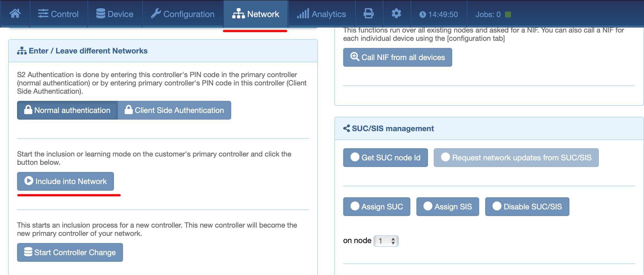This screenshot has height=275, width=644.
Task: Click the printer icon in navbar
Action: 369,14
